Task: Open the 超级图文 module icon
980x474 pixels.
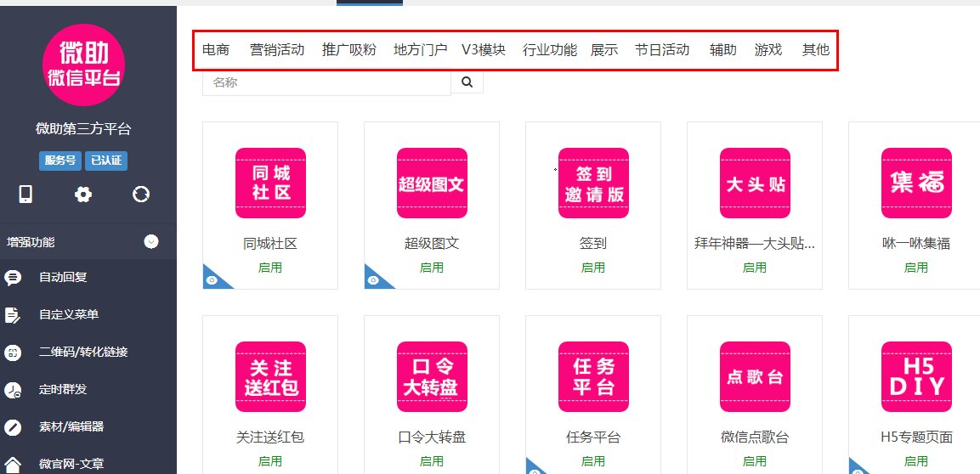Action: (432, 183)
